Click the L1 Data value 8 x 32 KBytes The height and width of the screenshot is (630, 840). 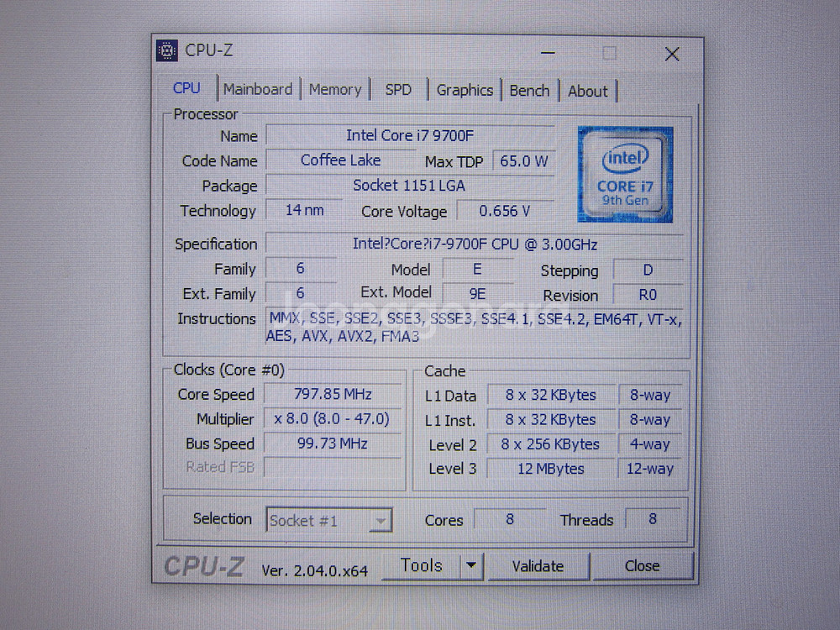click(551, 396)
